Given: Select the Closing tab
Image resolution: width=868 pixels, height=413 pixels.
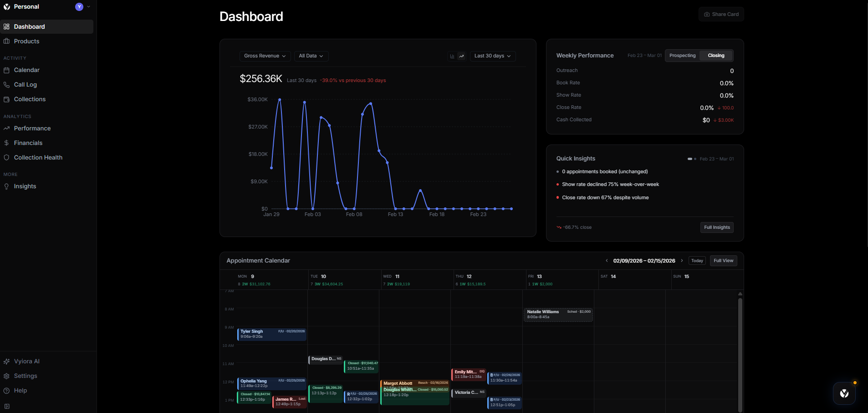Looking at the screenshot, I should pos(715,55).
